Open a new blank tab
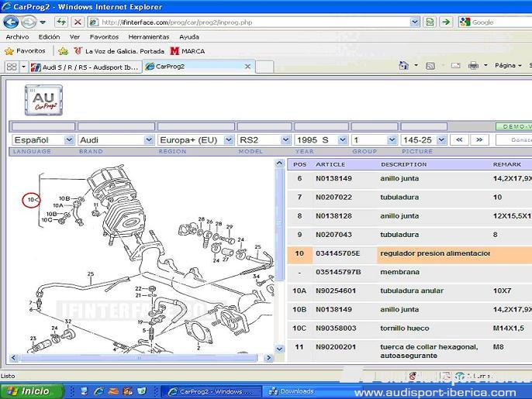This screenshot has height=399, width=532. (x=264, y=67)
